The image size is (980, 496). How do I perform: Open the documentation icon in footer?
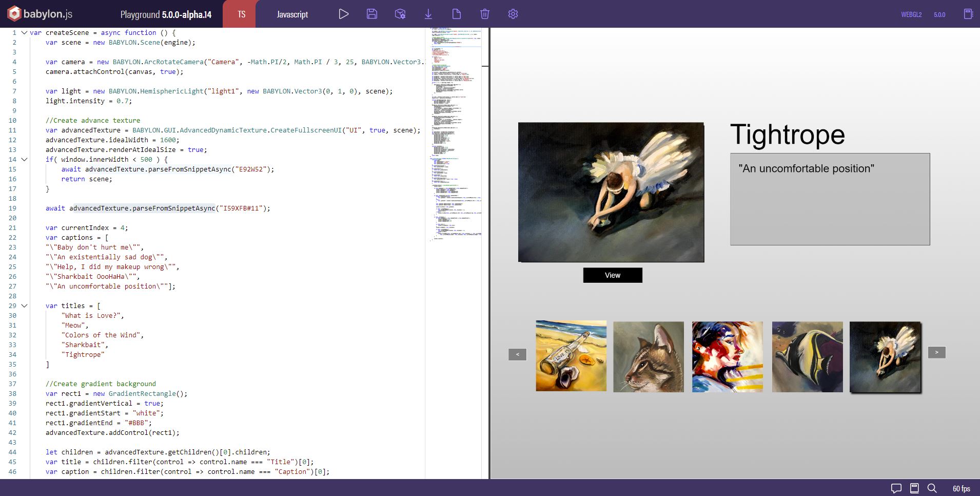[914, 488]
